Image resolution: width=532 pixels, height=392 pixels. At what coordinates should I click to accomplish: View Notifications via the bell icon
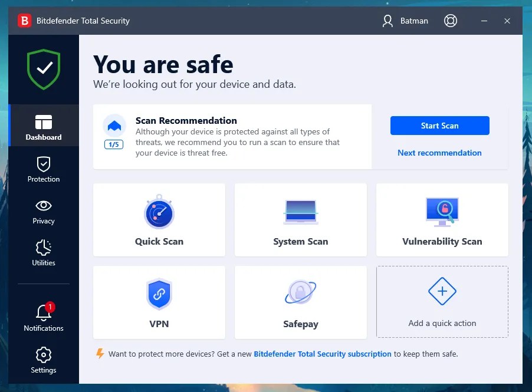tap(43, 317)
